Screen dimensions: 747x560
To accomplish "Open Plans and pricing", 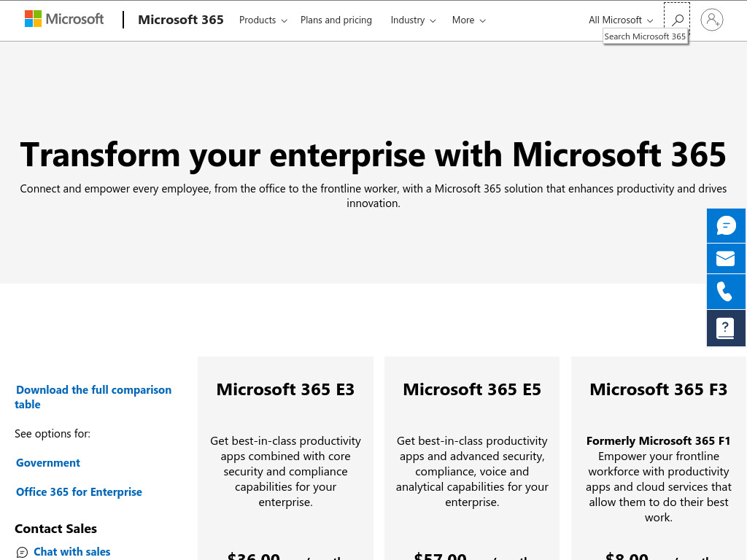I will [336, 20].
